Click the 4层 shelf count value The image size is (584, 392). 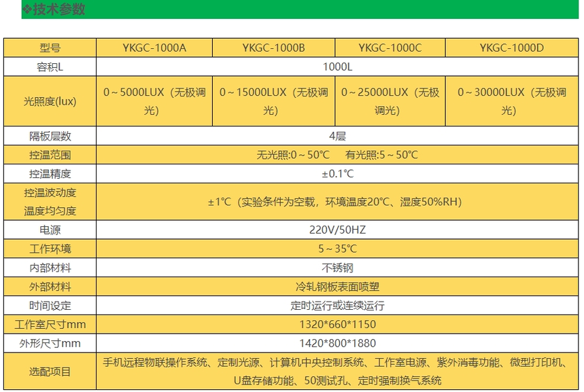tap(337, 136)
